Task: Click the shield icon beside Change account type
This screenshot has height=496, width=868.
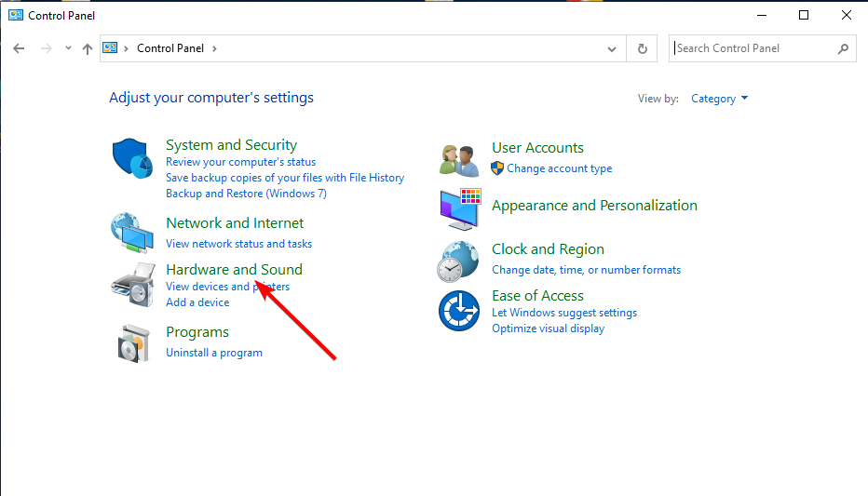Action: point(497,168)
